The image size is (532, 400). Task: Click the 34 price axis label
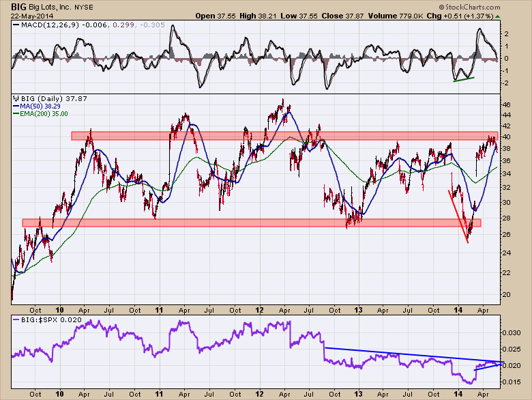pos(506,173)
